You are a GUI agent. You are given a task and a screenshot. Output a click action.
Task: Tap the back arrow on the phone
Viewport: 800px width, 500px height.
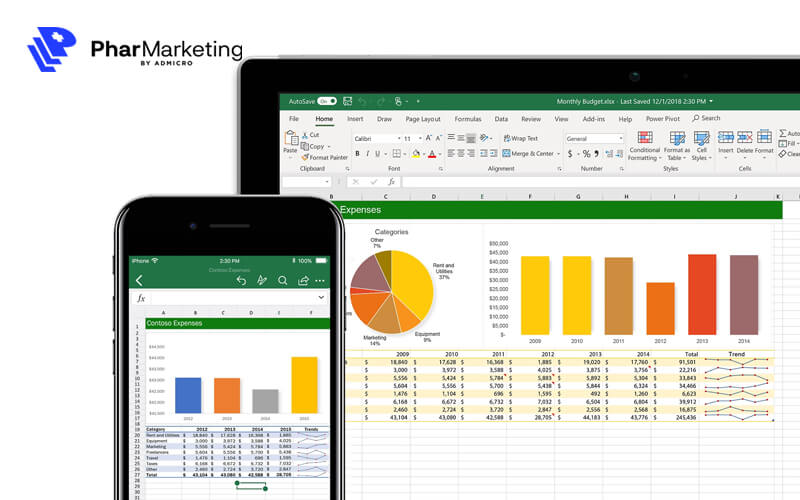(139, 280)
